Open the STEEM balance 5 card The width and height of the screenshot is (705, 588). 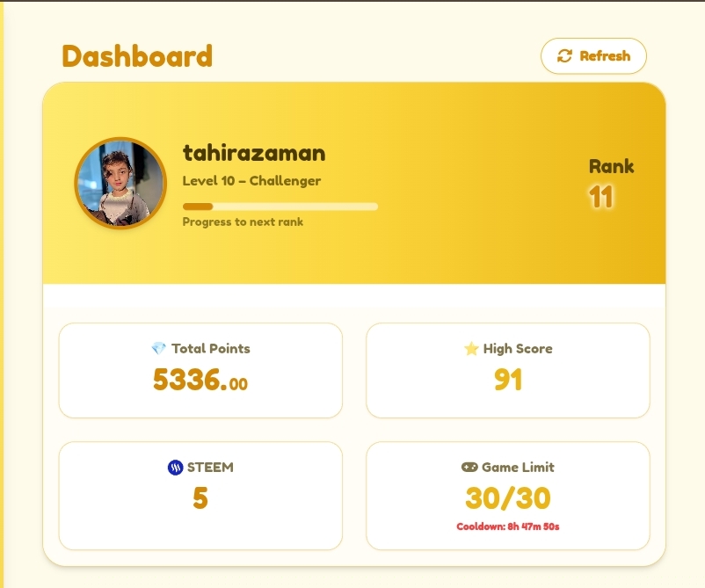(200, 496)
